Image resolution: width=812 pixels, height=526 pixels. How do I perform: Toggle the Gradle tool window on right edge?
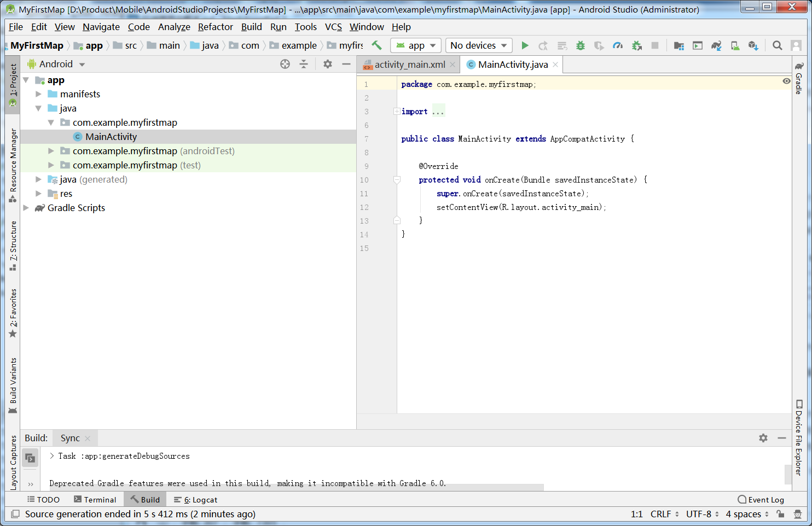point(799,78)
